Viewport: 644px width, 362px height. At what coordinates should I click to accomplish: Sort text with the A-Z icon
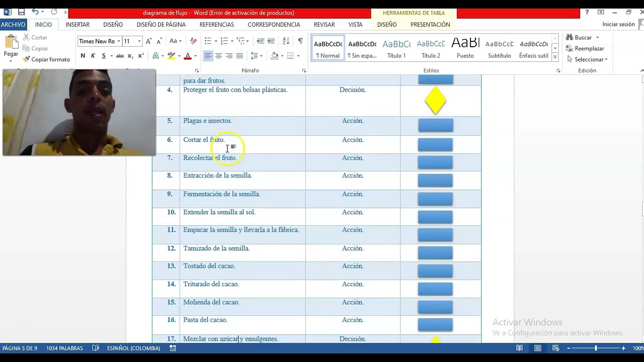(286, 41)
